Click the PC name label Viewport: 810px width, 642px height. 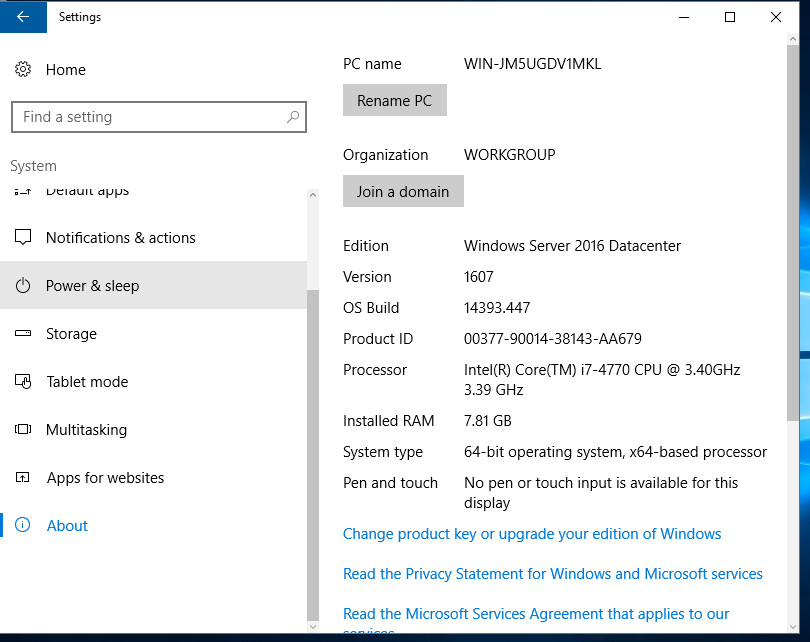tap(372, 64)
